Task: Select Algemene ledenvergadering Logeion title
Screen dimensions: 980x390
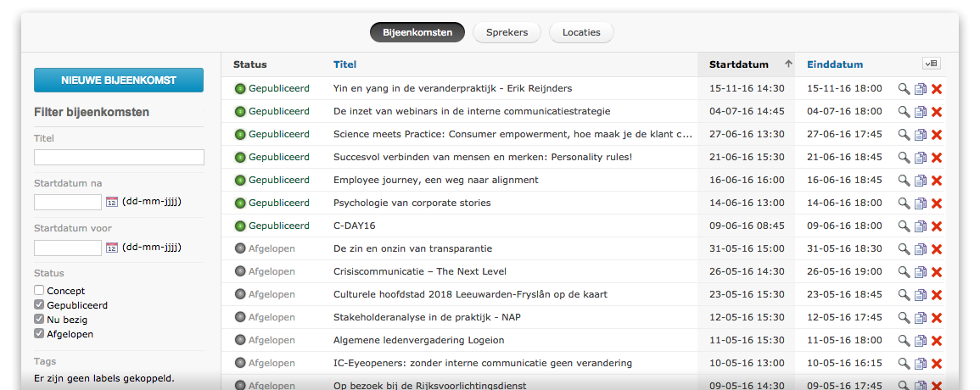Action: [x=419, y=340]
